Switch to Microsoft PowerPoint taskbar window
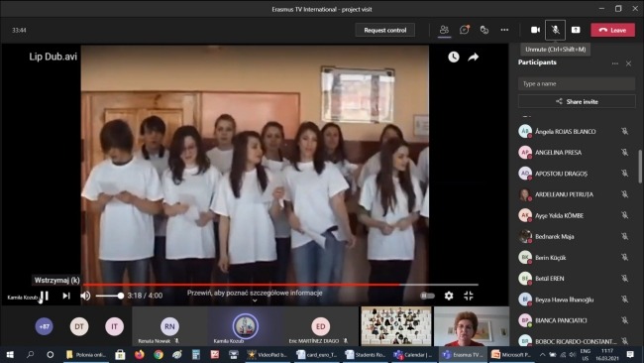The height and width of the screenshot is (363, 644). click(511, 354)
